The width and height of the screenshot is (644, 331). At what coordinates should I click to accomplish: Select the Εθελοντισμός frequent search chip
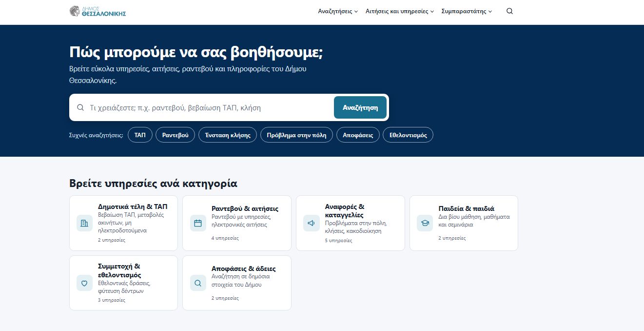[x=408, y=135]
